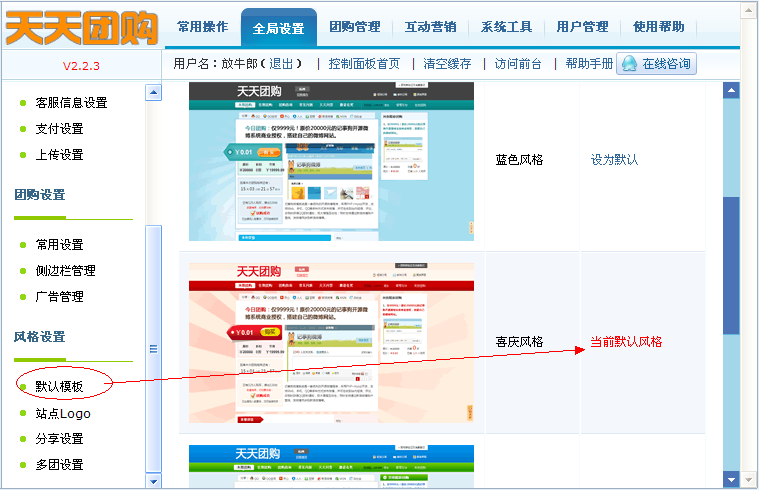Open 分享设置 sidebar item
Screen dimensions: 759x490
(59, 439)
